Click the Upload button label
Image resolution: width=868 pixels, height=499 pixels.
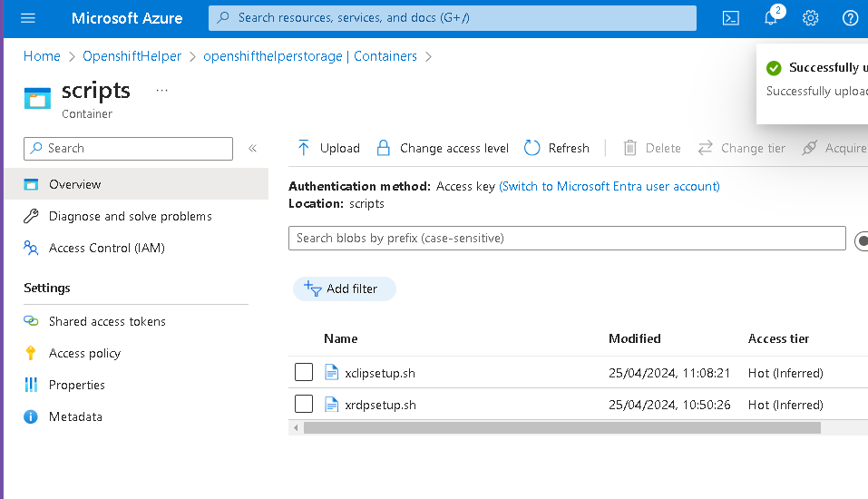click(x=340, y=148)
